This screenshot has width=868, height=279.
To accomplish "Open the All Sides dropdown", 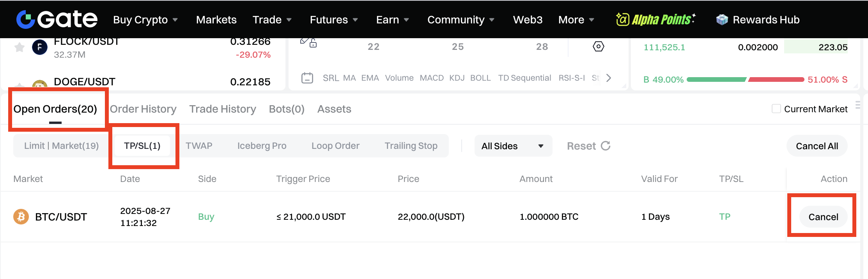I will (513, 146).
